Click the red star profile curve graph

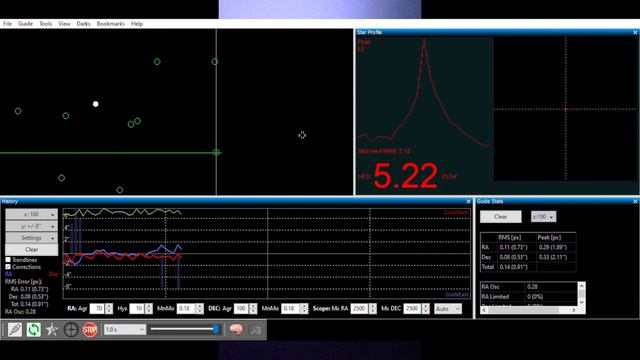(424, 94)
